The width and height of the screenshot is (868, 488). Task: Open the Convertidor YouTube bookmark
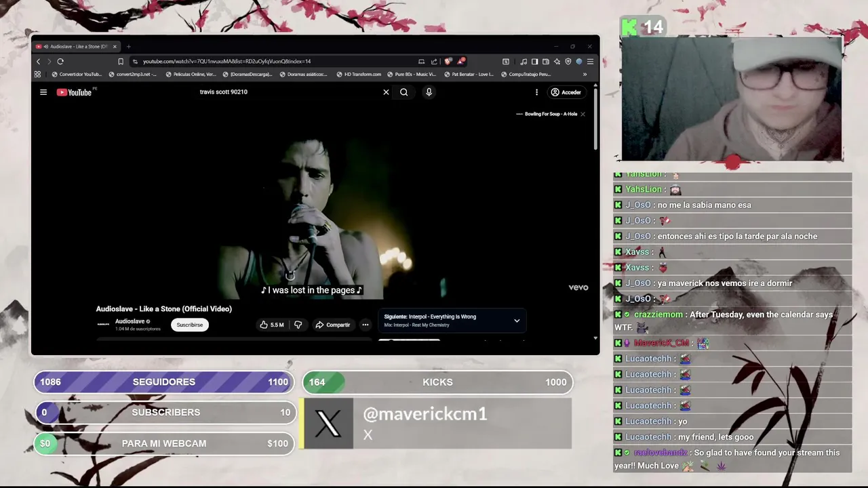click(x=77, y=74)
